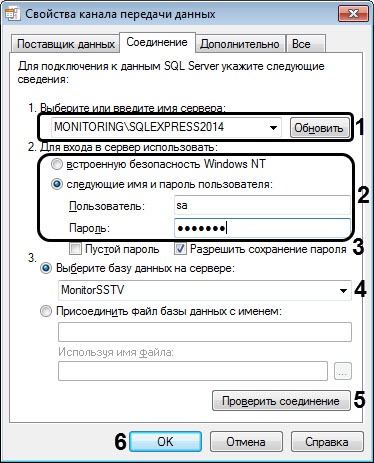
Task: Click into the Пароль field
Action: (x=262, y=228)
